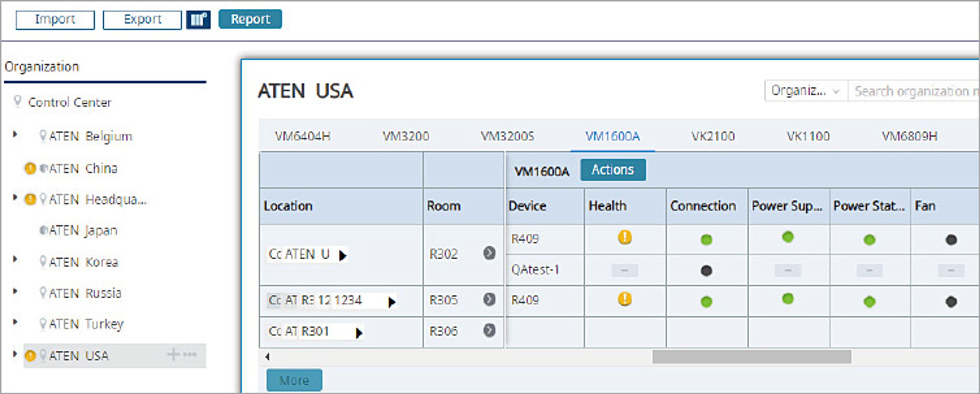Click the Search organization input field
Screen dimensions: 980x394
pyautogui.click(x=913, y=91)
